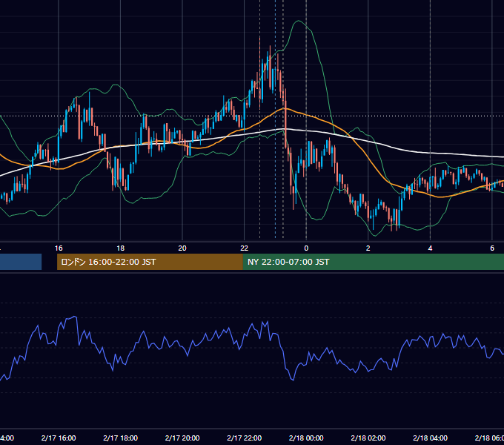Click the 2/18 00:00 date label
The image size is (504, 445).
click(306, 438)
